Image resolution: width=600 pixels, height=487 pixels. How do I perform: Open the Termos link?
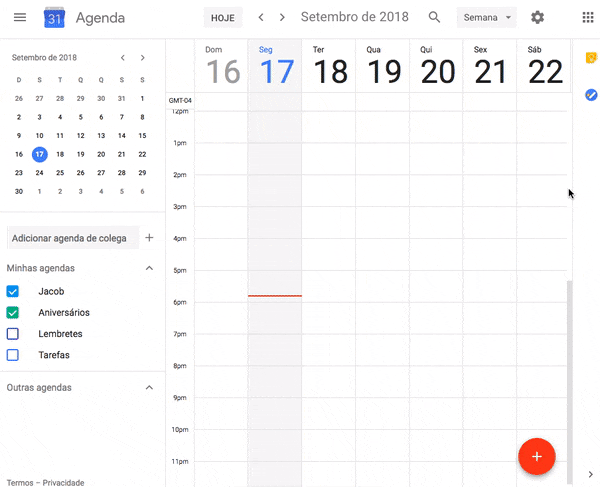pos(20,482)
